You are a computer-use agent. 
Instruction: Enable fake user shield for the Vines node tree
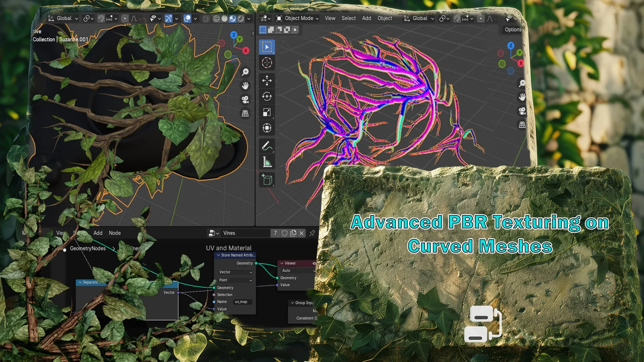point(284,233)
